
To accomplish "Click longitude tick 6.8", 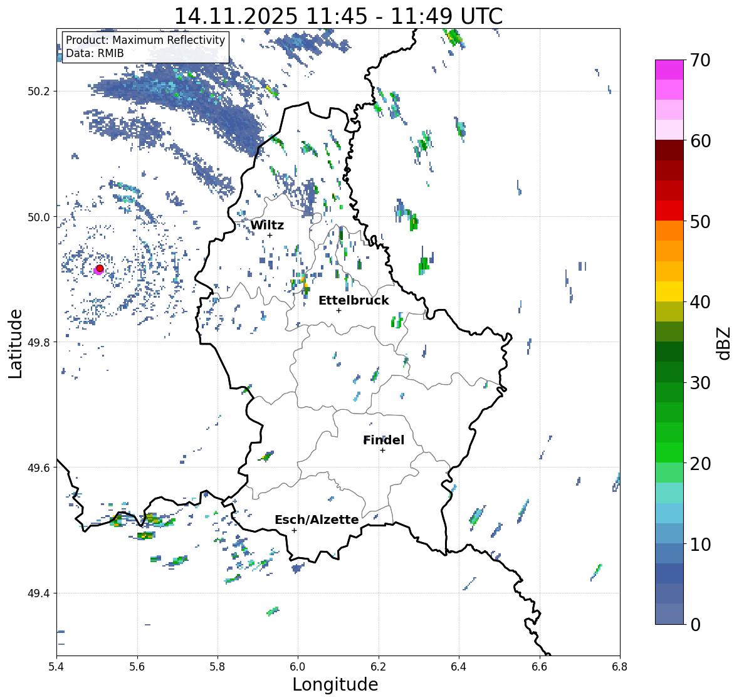I will tap(619, 667).
